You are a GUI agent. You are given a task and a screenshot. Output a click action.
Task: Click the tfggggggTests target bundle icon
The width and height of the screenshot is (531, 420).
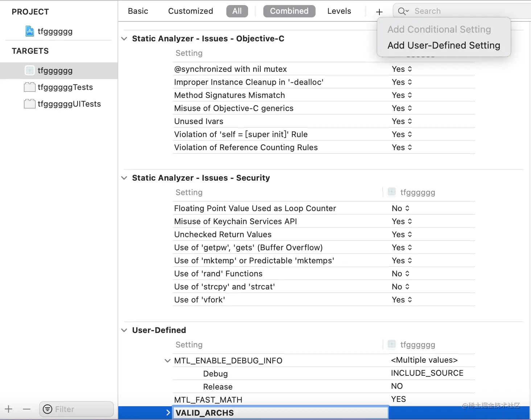coord(30,87)
